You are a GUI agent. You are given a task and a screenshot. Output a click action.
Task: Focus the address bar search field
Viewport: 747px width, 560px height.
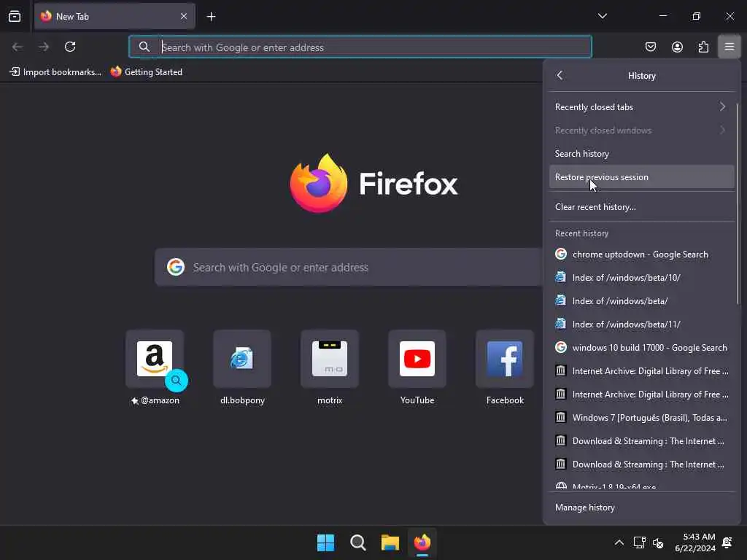tap(360, 47)
